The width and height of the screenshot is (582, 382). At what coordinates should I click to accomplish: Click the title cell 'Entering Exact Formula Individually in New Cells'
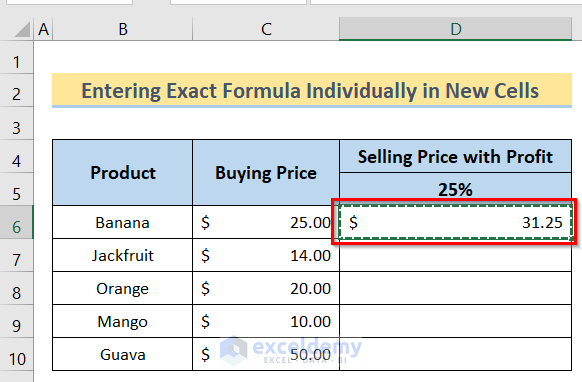[312, 90]
